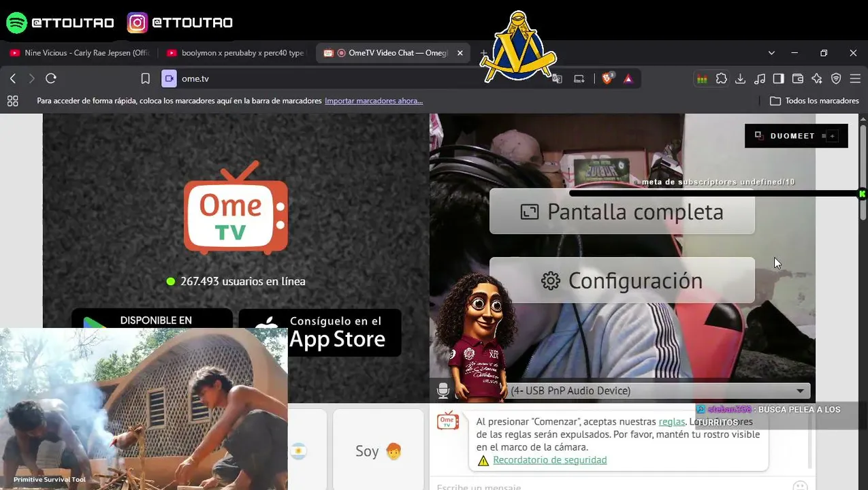
Task: Click the Argentina flag country selector
Action: click(x=298, y=451)
